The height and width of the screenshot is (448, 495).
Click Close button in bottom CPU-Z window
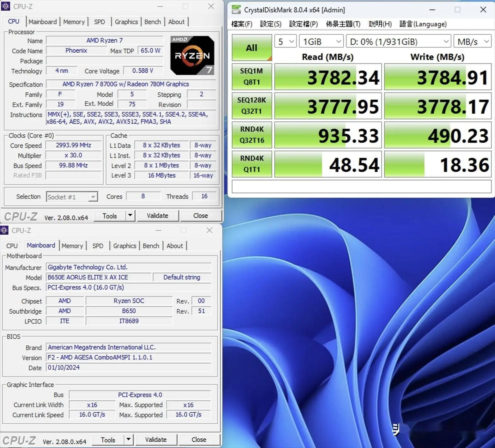pos(199,439)
